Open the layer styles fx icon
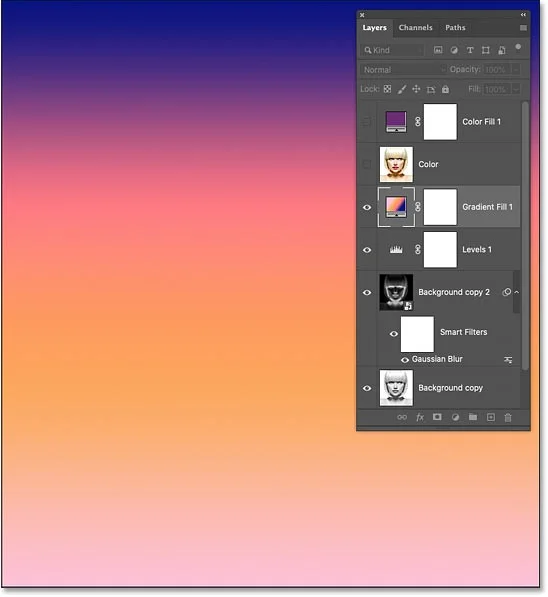Image resolution: width=548 pixels, height=597 pixels. pyautogui.click(x=420, y=417)
